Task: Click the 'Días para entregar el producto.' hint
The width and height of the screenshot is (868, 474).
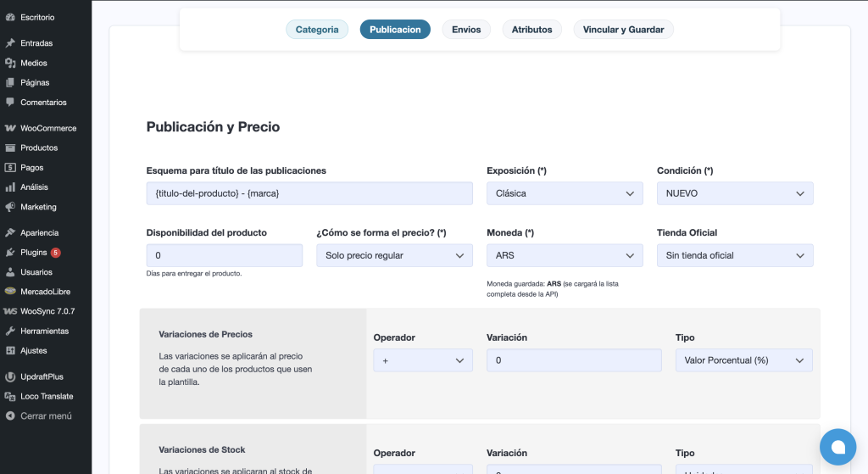Action: tap(194, 274)
